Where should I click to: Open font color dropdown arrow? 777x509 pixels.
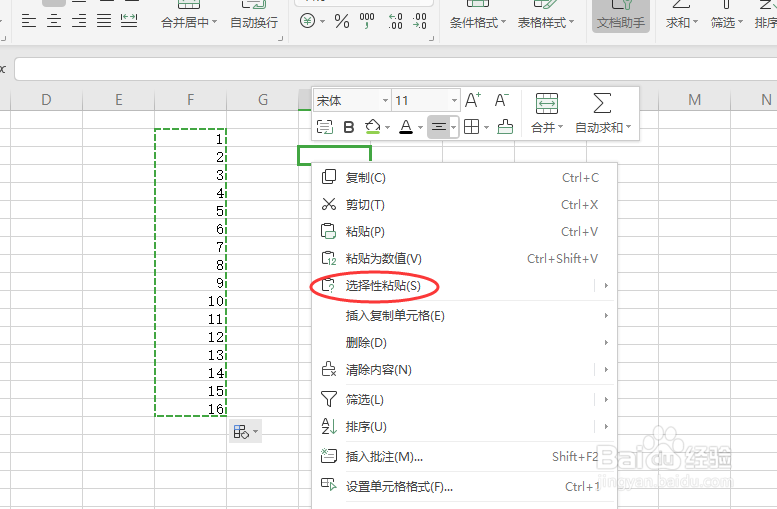click(420, 128)
